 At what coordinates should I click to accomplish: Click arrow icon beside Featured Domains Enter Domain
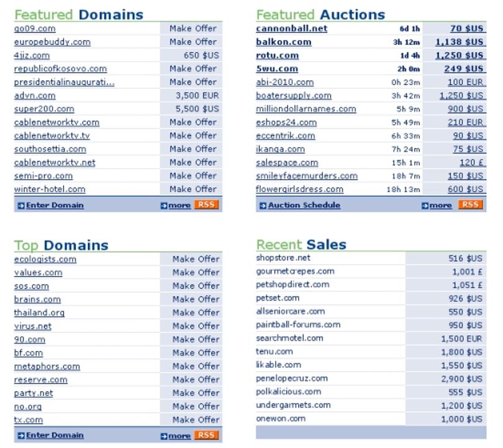click(21, 206)
